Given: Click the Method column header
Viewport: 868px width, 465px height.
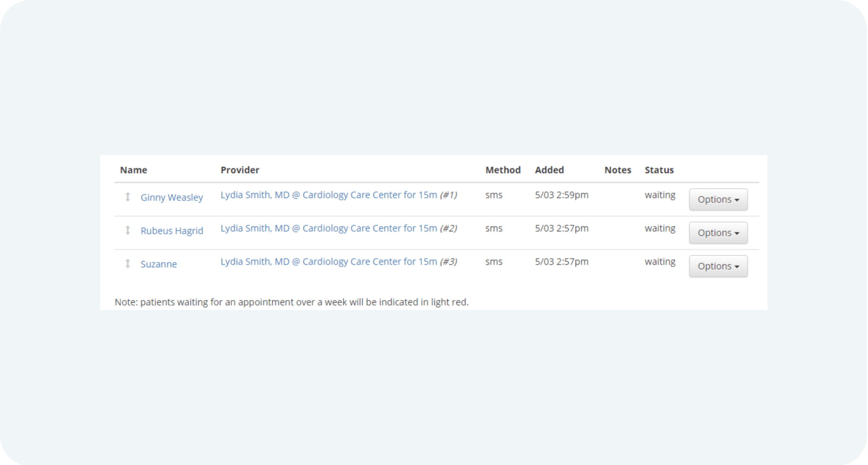Looking at the screenshot, I should [x=503, y=170].
